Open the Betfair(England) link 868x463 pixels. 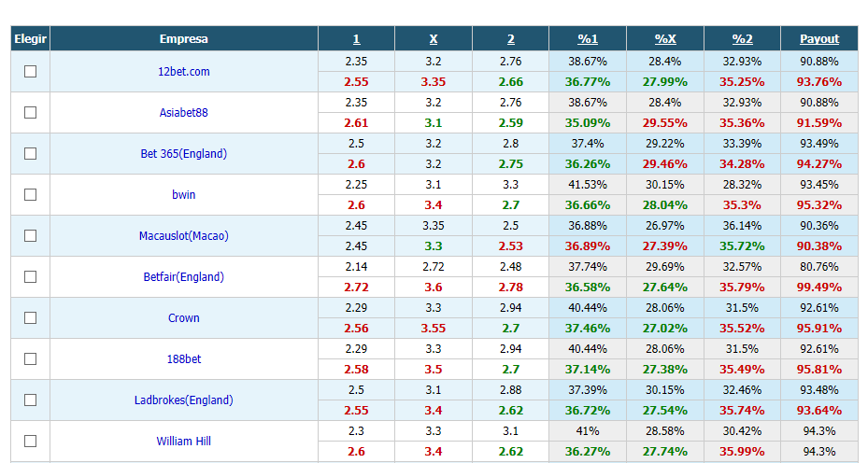click(x=184, y=276)
